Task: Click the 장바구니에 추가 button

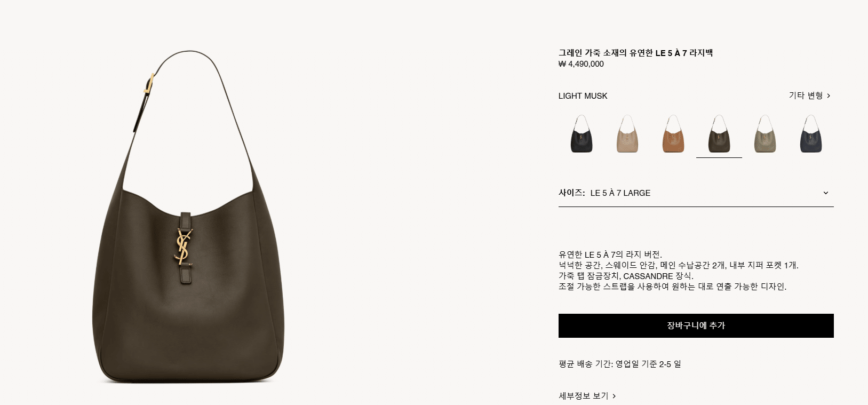Action: 696,325
